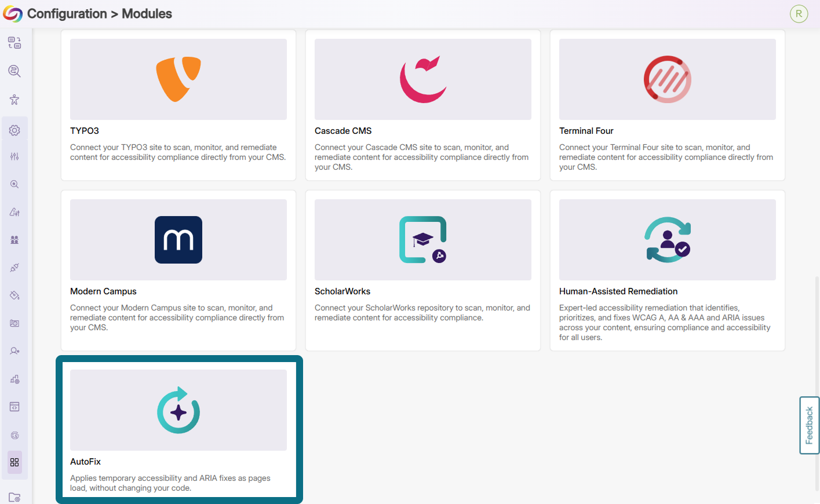
Task: Open the user groups icon in sidebar
Action: pyautogui.click(x=14, y=240)
